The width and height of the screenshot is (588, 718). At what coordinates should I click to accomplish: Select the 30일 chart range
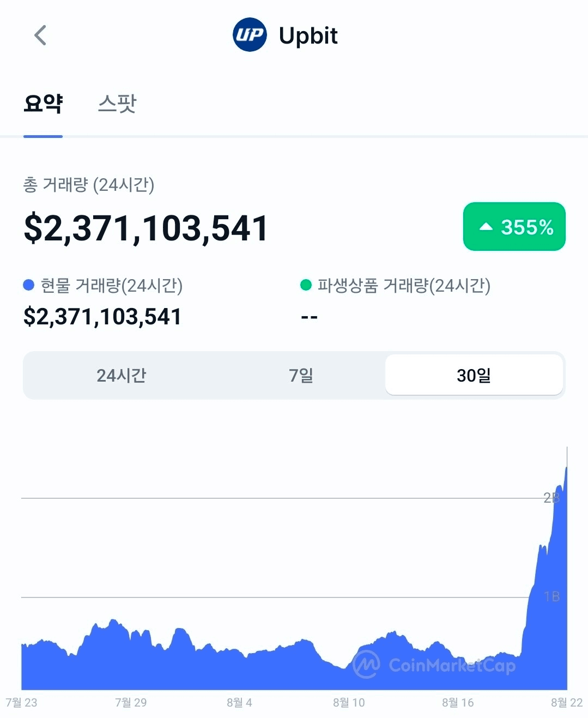coord(474,375)
